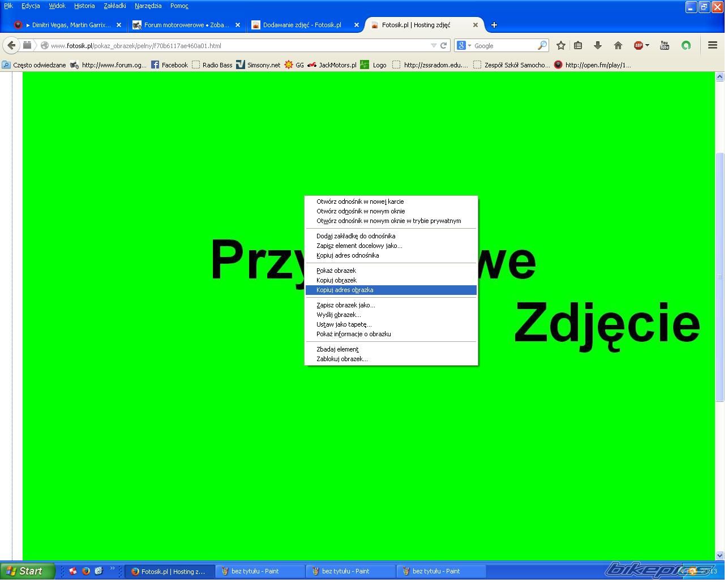Open the Firefox hamburger menu
The width and height of the screenshot is (728, 583).
pyautogui.click(x=713, y=45)
